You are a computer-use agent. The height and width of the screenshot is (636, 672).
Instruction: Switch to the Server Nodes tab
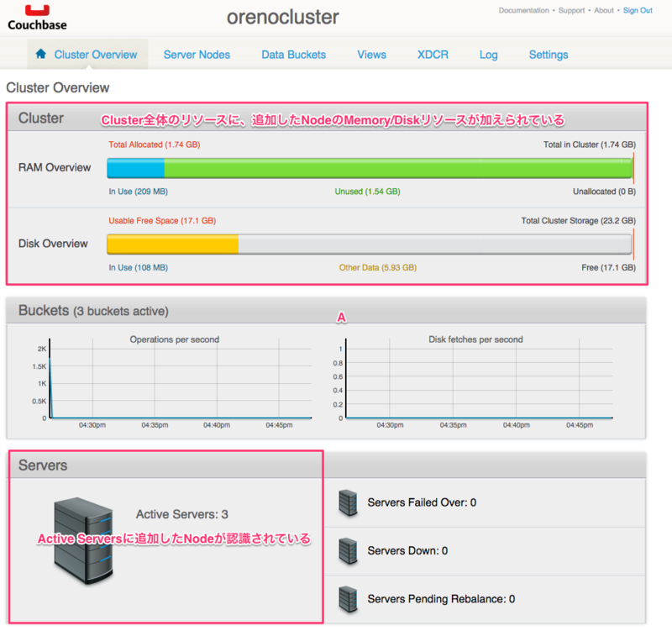pyautogui.click(x=197, y=55)
